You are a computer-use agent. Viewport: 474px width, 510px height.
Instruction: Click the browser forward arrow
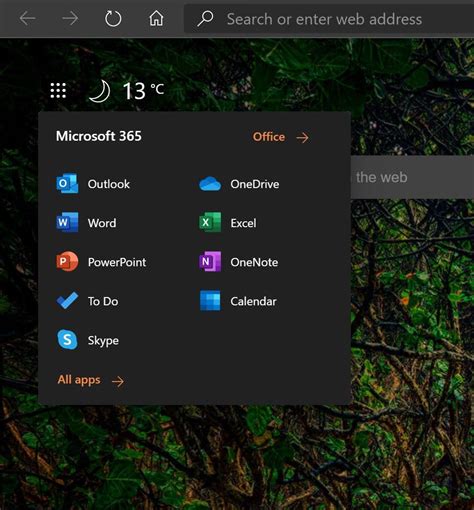70,18
